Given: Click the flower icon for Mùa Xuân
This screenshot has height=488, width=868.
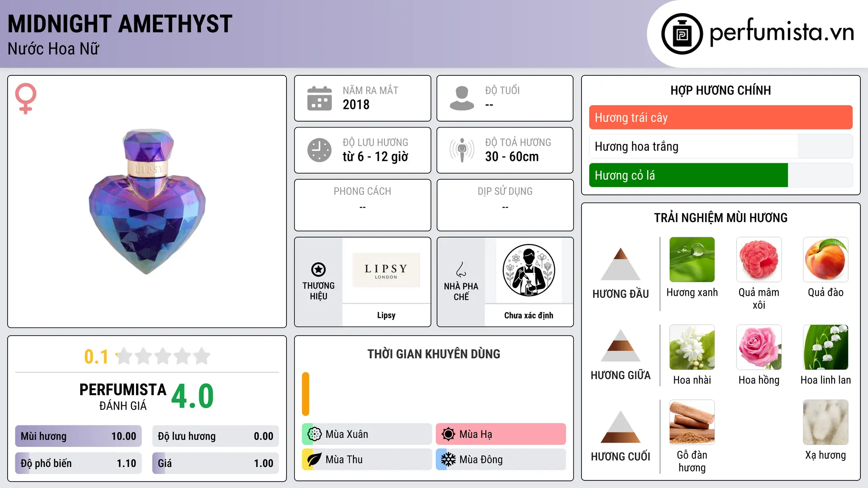Looking at the screenshot, I should pos(314,434).
